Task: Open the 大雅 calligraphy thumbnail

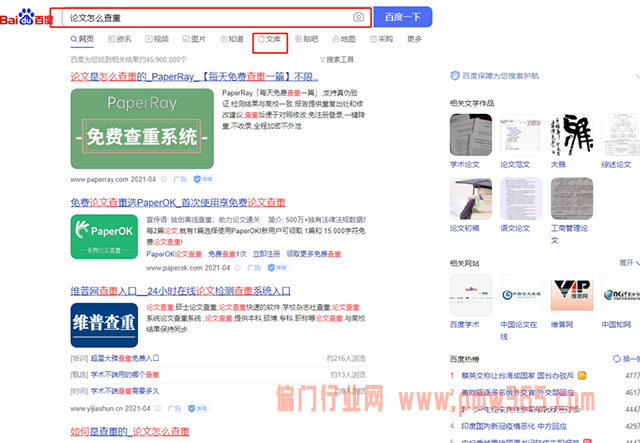Action: click(572, 135)
